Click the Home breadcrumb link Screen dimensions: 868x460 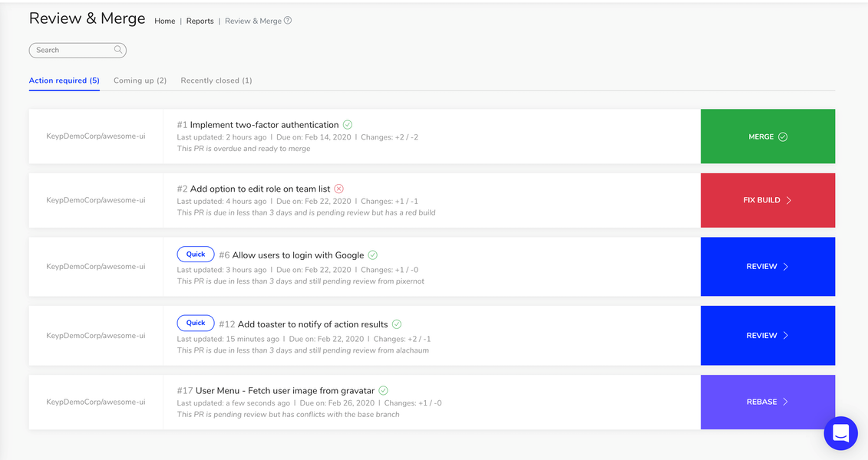pyautogui.click(x=164, y=21)
